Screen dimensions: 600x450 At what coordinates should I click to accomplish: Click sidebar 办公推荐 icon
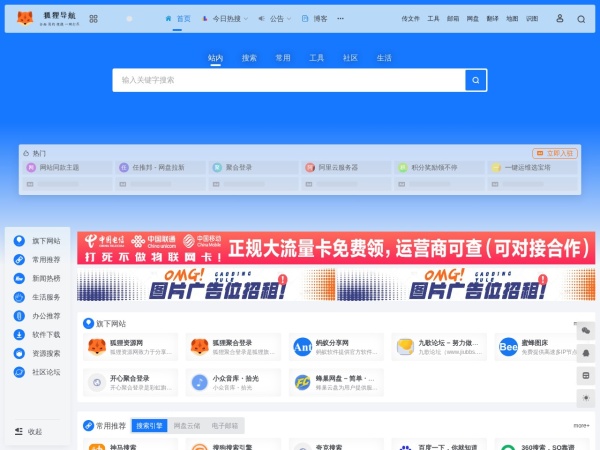point(19,316)
